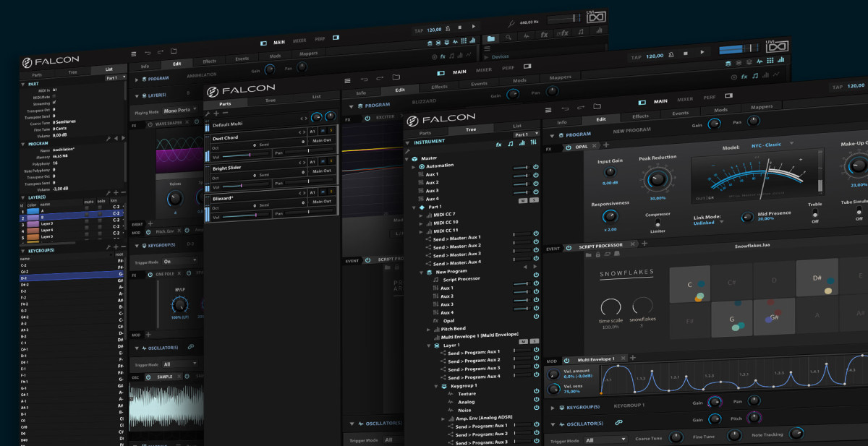Expand MIDI CC 7 in the tree

point(421,214)
